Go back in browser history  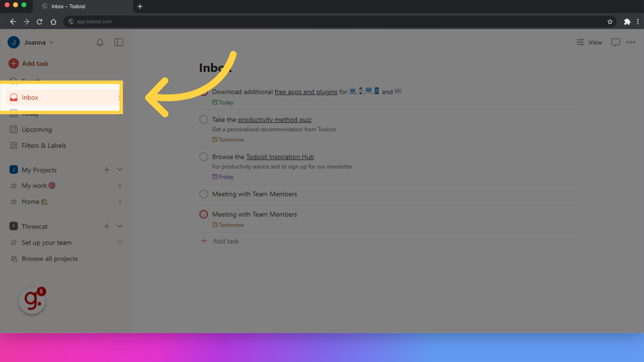coord(13,22)
